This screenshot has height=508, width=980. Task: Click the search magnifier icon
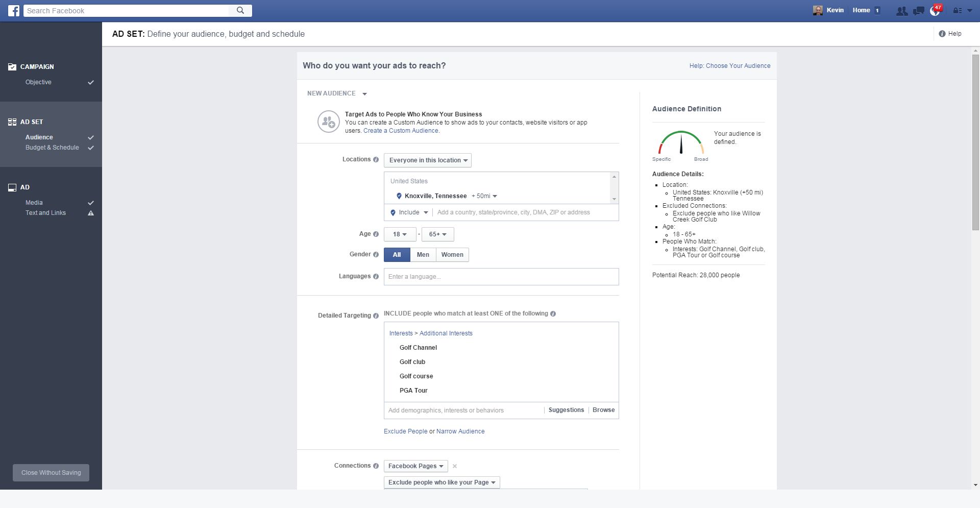240,10
